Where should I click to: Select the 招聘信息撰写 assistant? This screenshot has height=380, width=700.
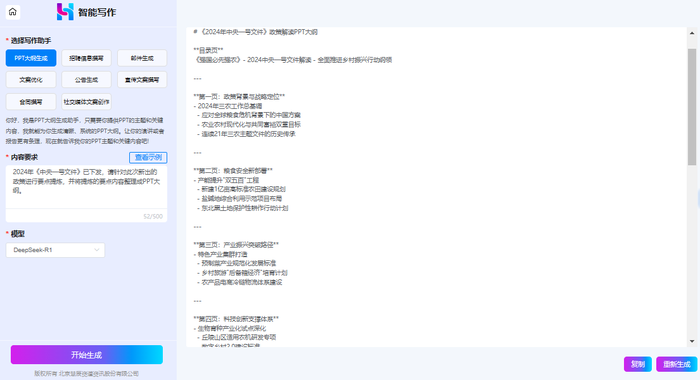pyautogui.click(x=86, y=58)
